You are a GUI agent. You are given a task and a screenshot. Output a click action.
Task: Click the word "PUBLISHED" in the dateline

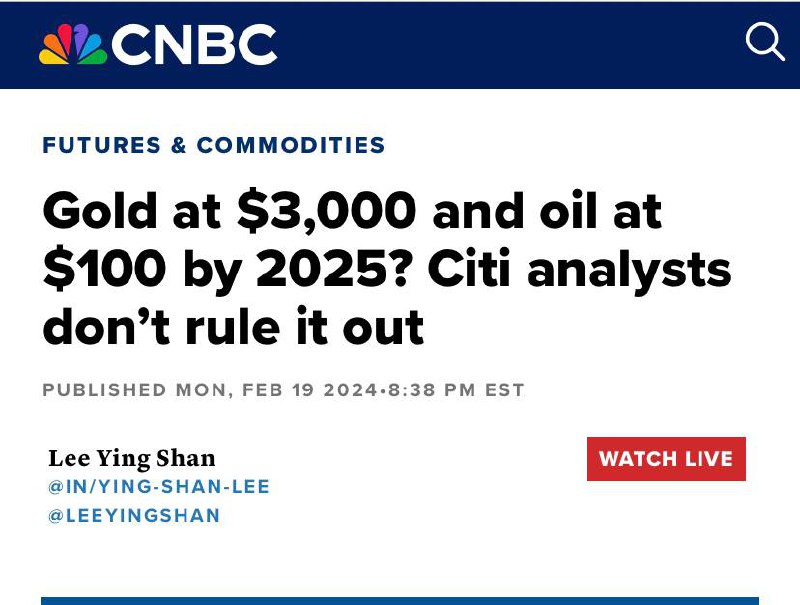[105, 390]
